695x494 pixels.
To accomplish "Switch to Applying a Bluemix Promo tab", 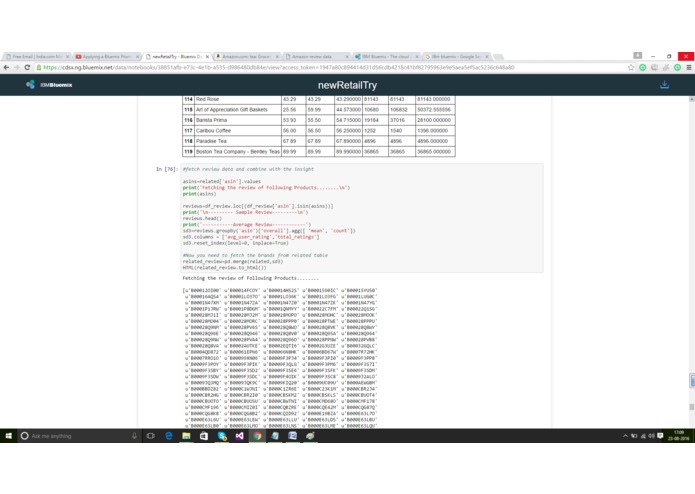I will pyautogui.click(x=106, y=57).
